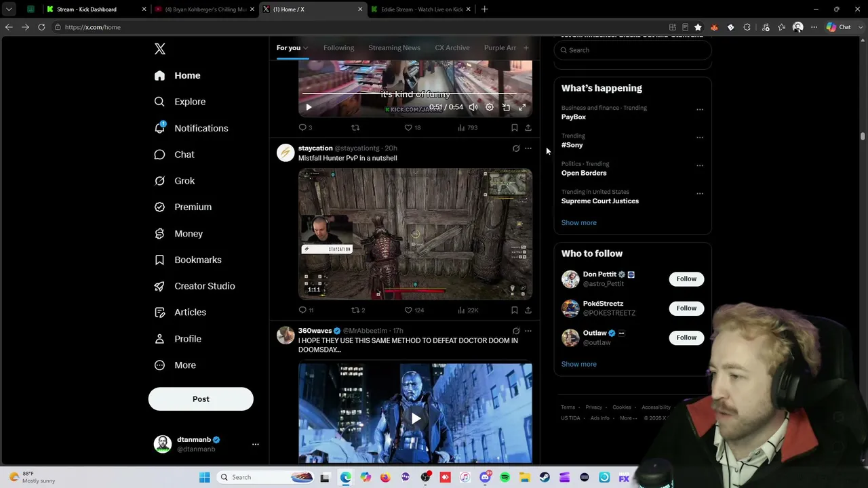
Task: Switch to the Following tab
Action: click(338, 48)
